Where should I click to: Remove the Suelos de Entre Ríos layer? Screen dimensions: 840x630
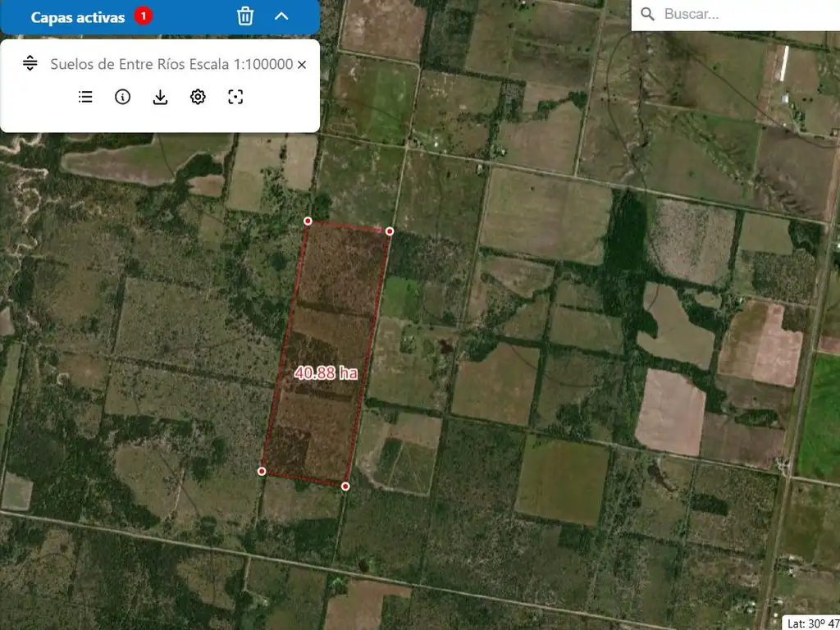point(302,65)
